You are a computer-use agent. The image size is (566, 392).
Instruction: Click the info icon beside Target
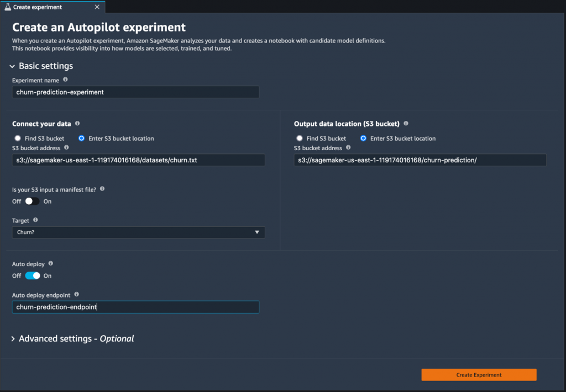pos(35,220)
